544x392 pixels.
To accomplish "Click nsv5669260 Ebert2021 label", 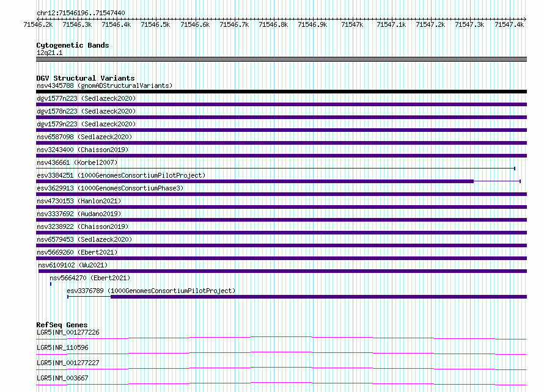I will pos(77,252).
